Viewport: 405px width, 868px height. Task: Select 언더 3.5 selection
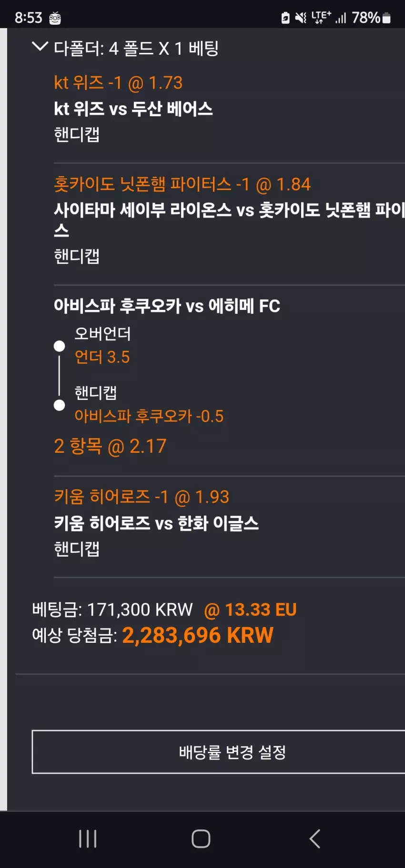click(102, 357)
